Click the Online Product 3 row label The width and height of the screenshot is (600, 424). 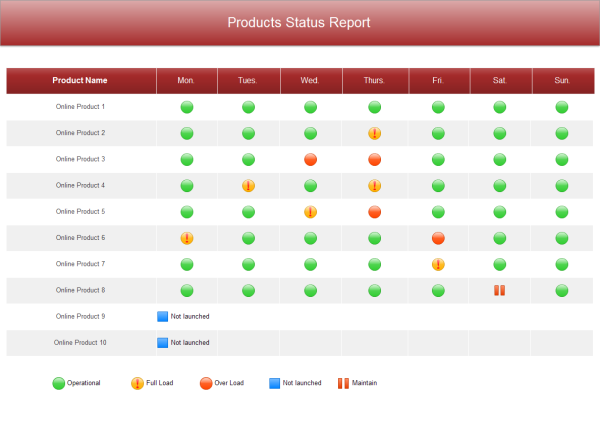click(x=80, y=159)
